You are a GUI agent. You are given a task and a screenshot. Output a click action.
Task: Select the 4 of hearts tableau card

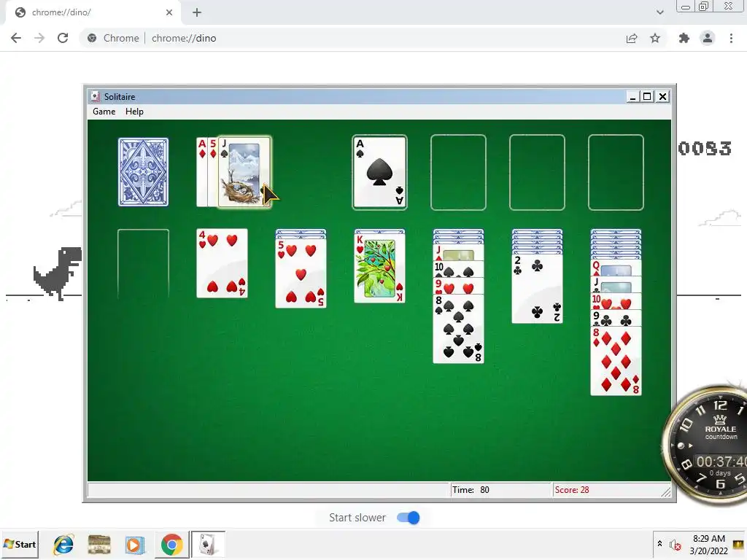(222, 263)
